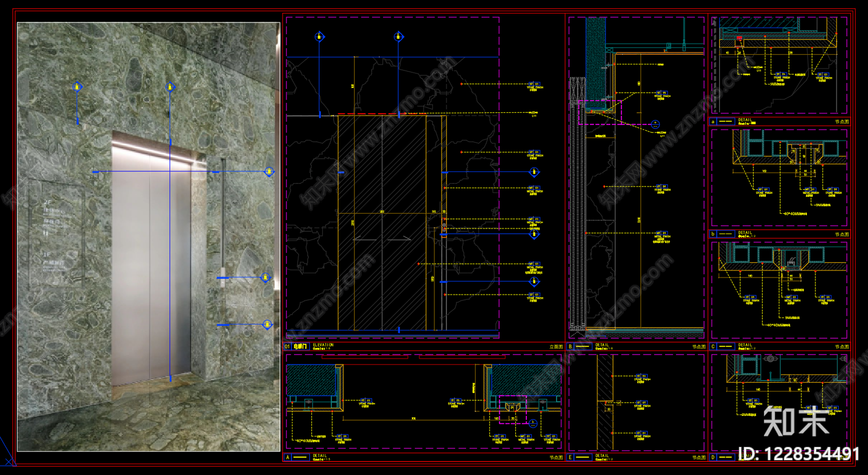Select "节点图" label in the E detail title bar
Viewport: 868px width, 475px height.
coord(699,458)
